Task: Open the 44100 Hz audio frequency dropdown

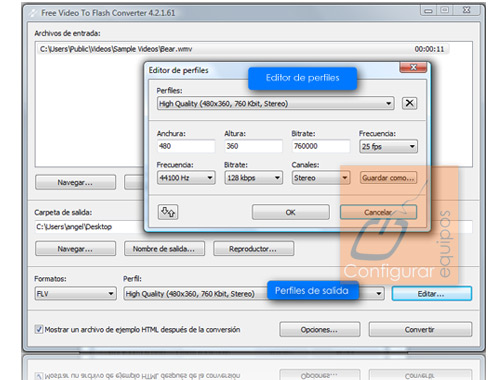Action: (210, 178)
